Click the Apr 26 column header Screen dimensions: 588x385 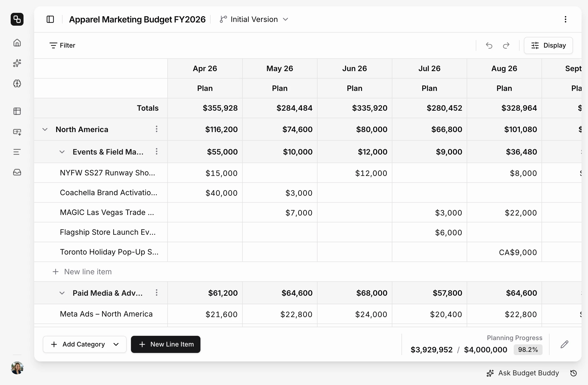tap(205, 68)
